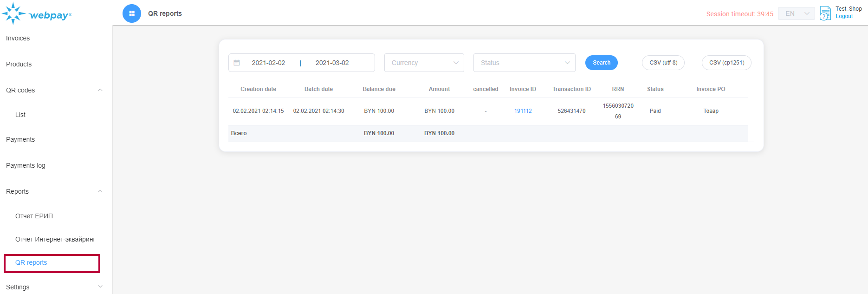Open the EN language selector
The height and width of the screenshot is (294, 868).
(x=796, y=13)
